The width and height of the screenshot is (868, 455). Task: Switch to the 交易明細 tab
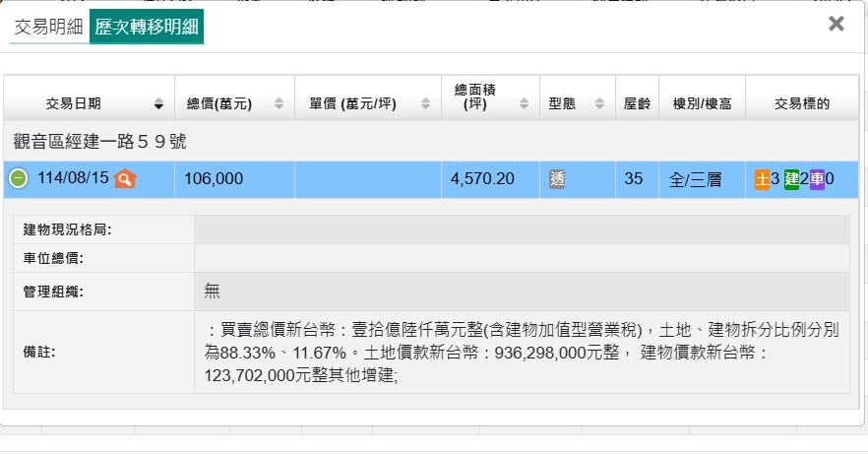pos(48,27)
